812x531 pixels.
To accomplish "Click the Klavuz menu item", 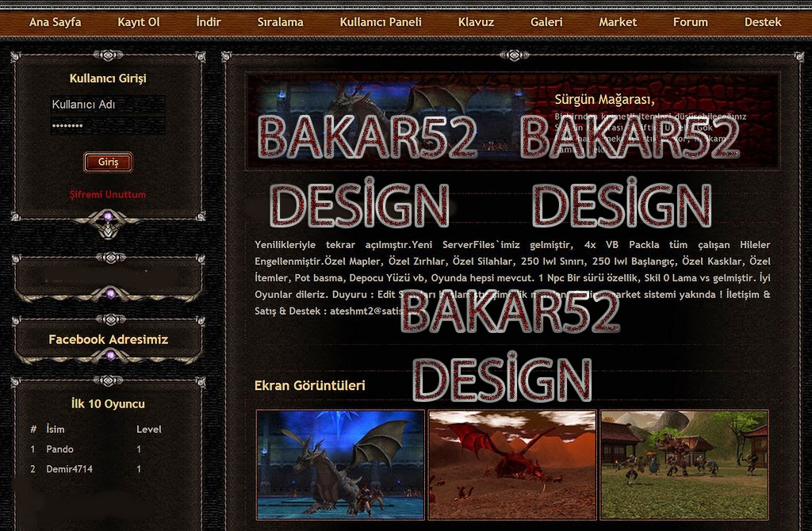I will [x=476, y=22].
